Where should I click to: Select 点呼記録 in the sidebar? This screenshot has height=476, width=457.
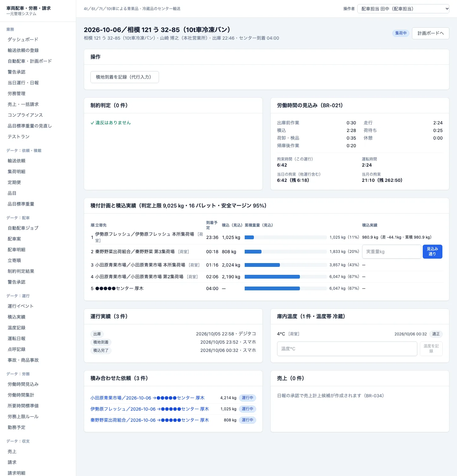[x=17, y=349]
